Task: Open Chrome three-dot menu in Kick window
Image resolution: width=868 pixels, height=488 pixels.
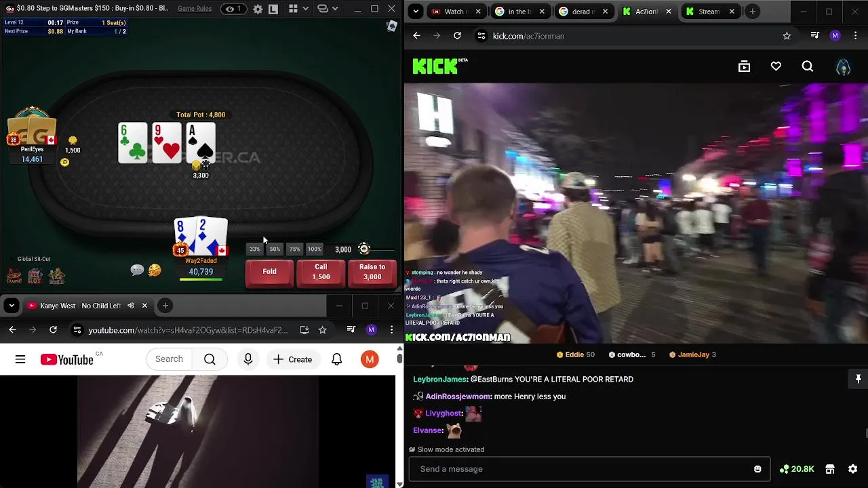Action: pos(855,36)
